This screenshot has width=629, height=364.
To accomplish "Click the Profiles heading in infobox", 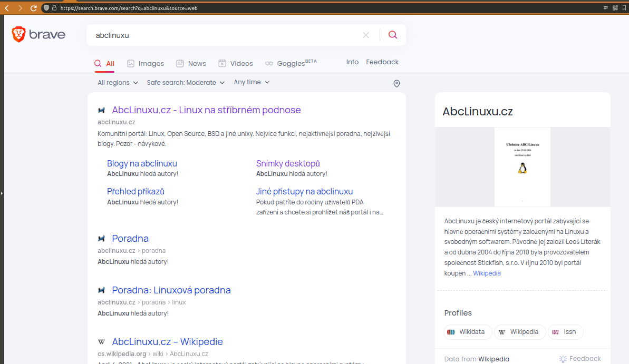I will [458, 313].
